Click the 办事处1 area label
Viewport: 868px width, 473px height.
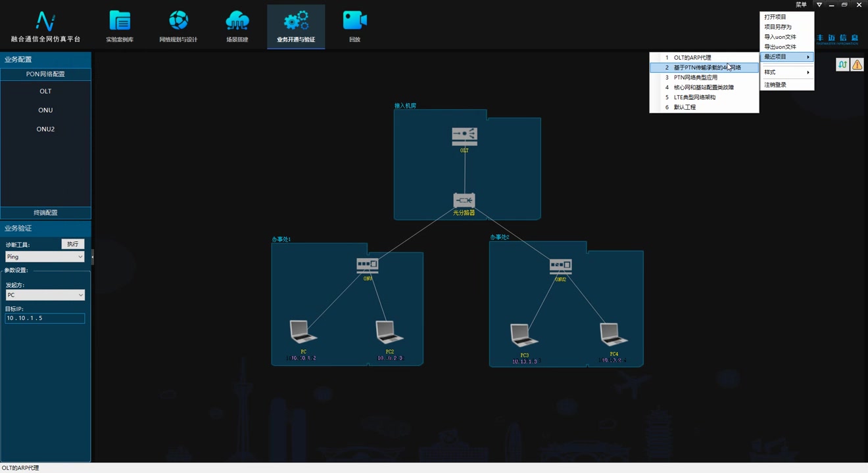point(281,240)
